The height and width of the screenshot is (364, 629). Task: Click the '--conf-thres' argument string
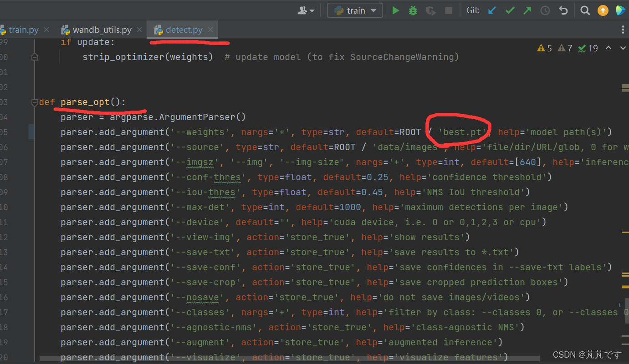click(208, 177)
